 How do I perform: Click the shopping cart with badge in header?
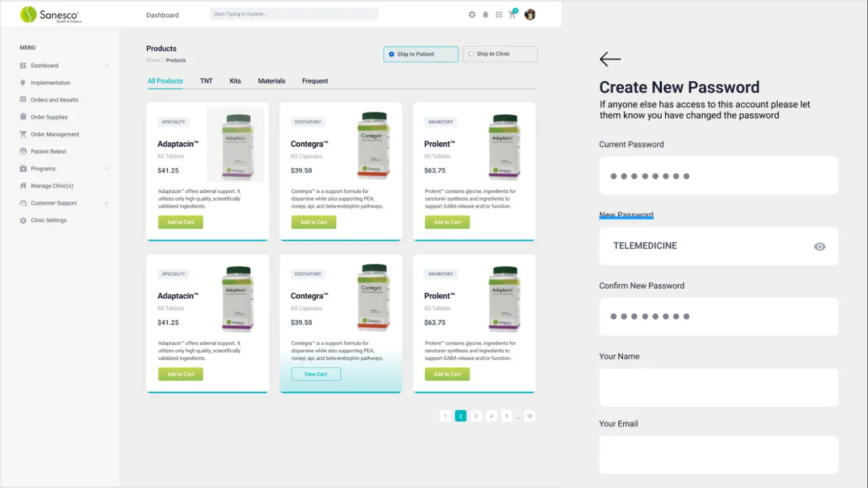[x=513, y=14]
